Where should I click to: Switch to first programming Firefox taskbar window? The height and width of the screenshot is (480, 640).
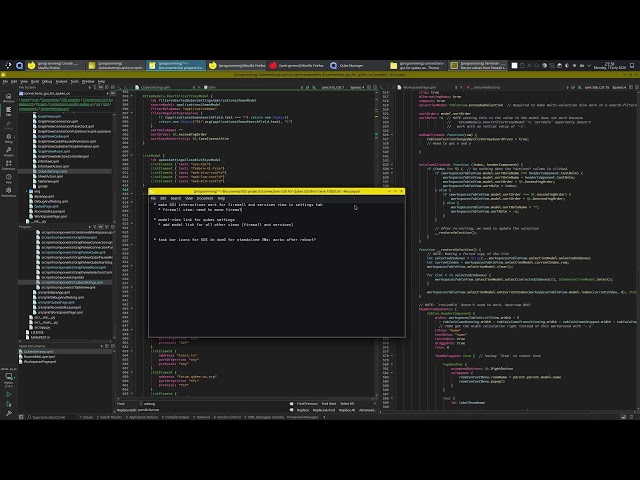(55, 65)
